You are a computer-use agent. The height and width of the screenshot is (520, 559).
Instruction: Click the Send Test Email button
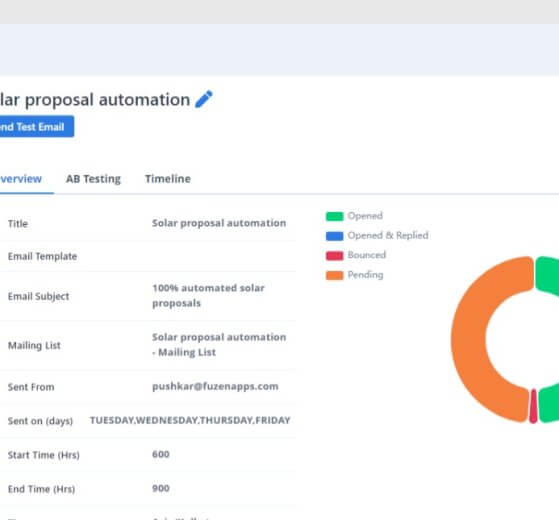(x=37, y=127)
